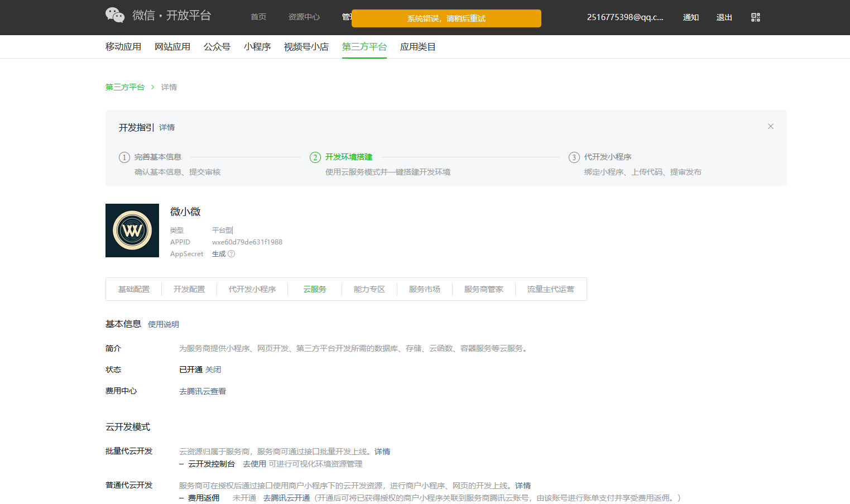
Task: Click the 微信·开放平台 title text
Action: [172, 15]
